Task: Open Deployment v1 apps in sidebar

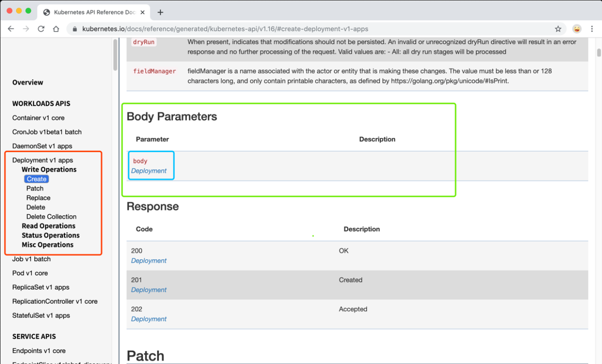Action: coord(42,160)
